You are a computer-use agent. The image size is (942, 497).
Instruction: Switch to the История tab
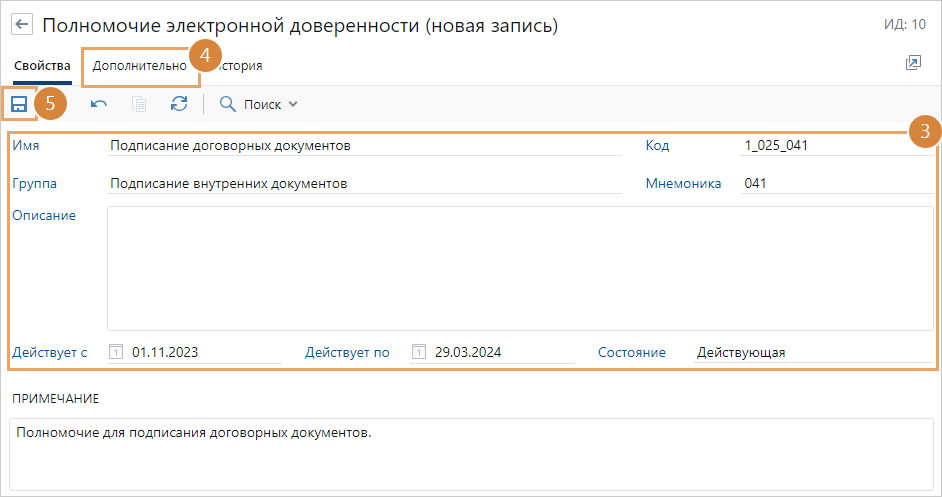[240, 66]
